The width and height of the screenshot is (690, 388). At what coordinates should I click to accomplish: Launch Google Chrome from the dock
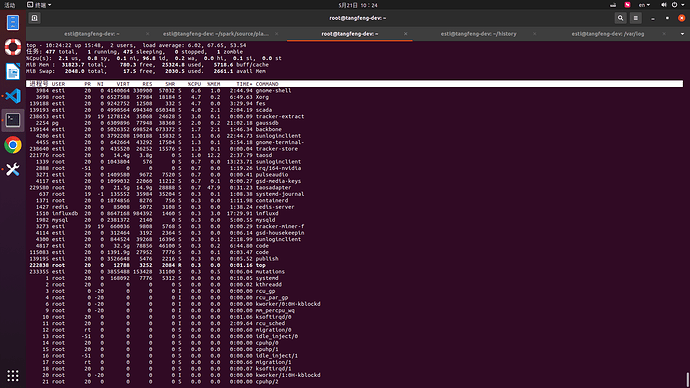click(13, 145)
